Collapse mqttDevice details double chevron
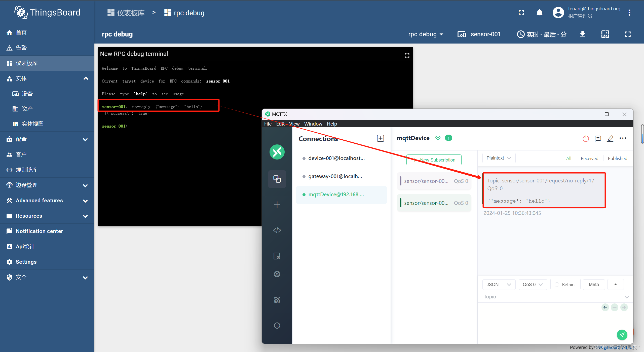 pos(438,138)
